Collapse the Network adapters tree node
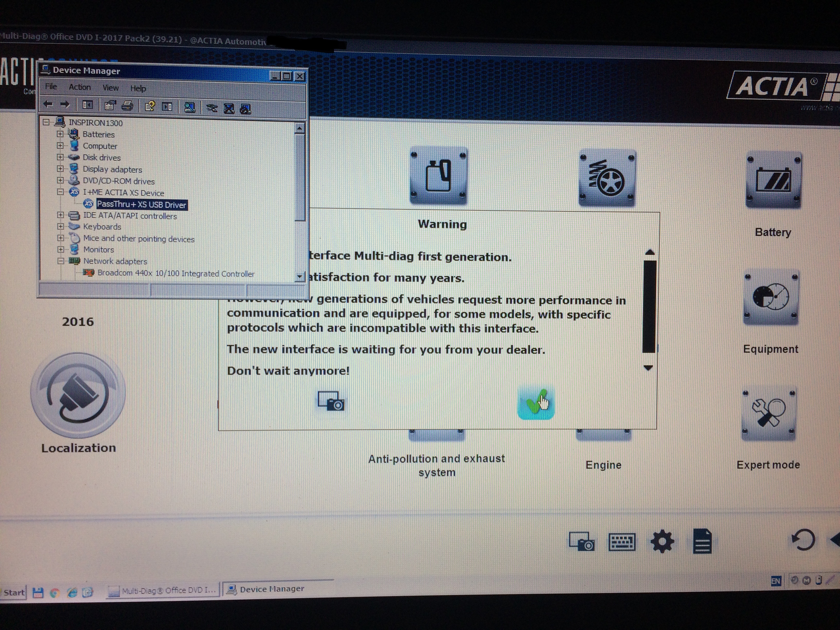The height and width of the screenshot is (630, 840). (61, 261)
